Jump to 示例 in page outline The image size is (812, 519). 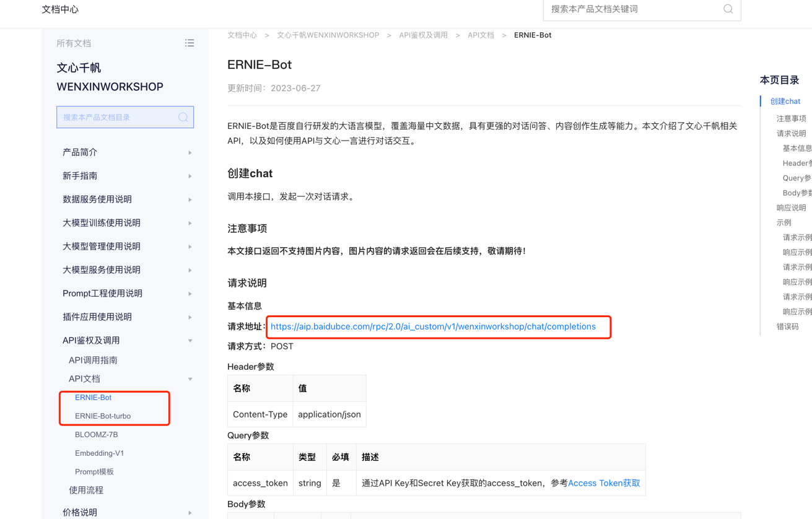pyautogui.click(x=784, y=223)
